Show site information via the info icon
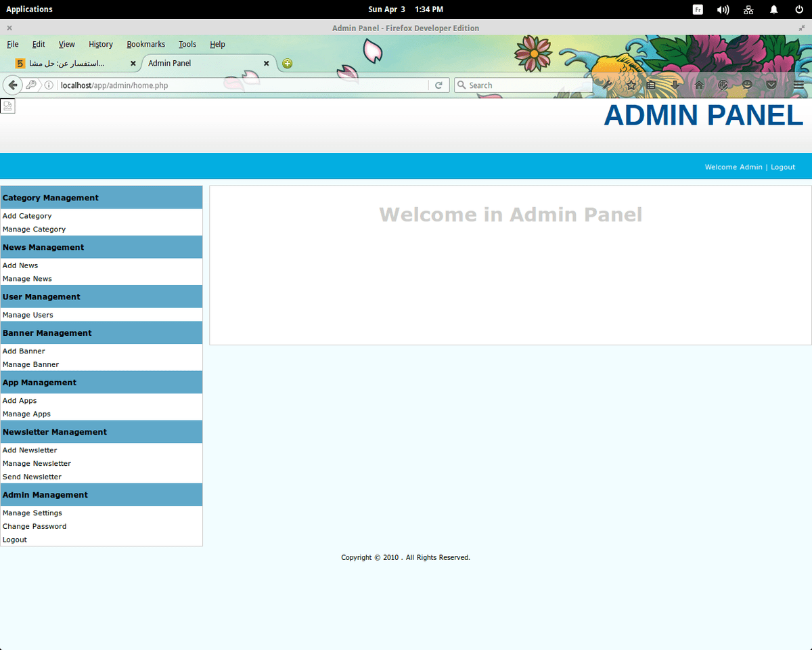This screenshot has width=812, height=650. [49, 85]
